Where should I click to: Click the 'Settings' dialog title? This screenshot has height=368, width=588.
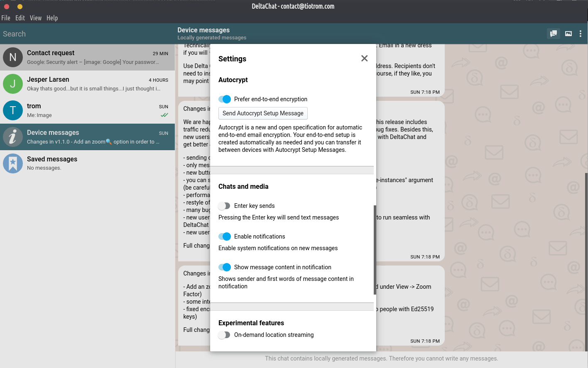pos(232,59)
